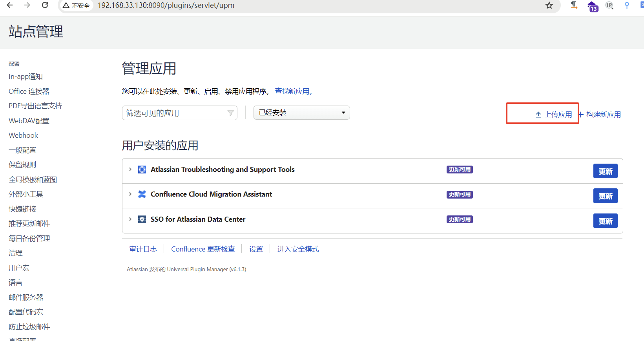The height and width of the screenshot is (341, 644).
Task: Open Webhook in sidebar
Action: click(x=24, y=135)
